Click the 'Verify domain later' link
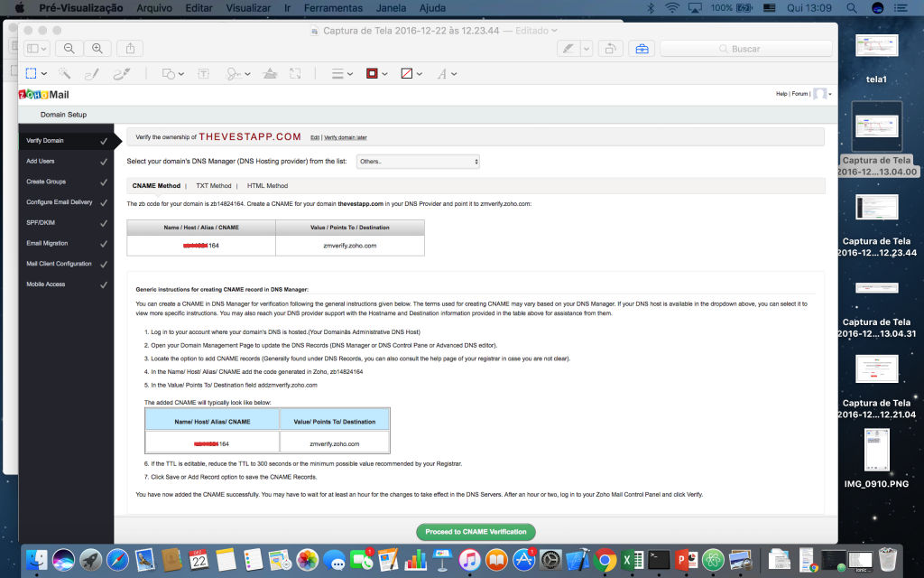The width and height of the screenshot is (924, 578). [346, 137]
